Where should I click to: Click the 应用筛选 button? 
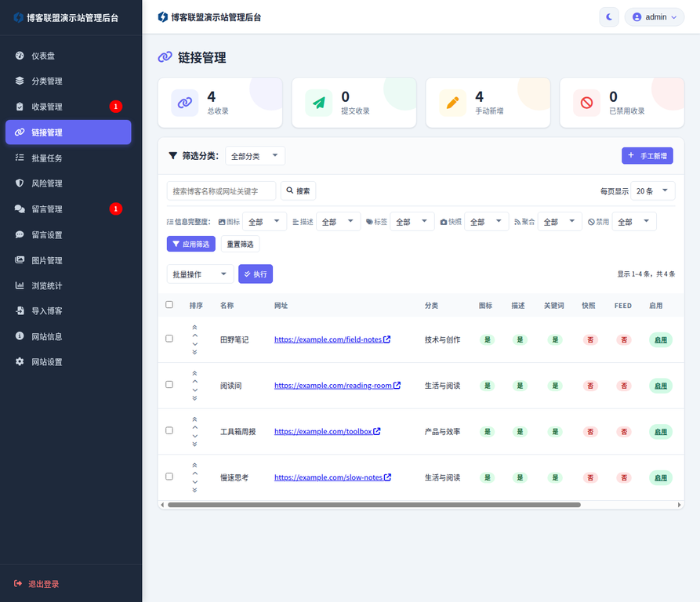pos(191,244)
